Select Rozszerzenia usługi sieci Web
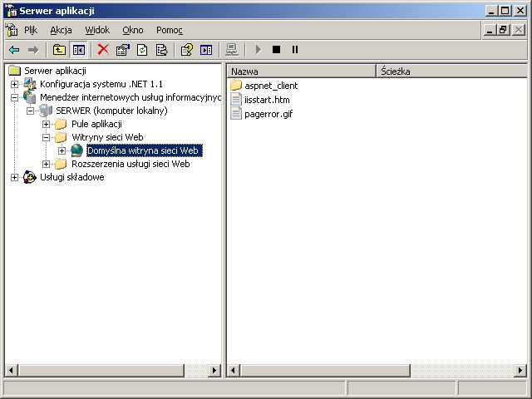This screenshot has width=532, height=399. (x=131, y=164)
